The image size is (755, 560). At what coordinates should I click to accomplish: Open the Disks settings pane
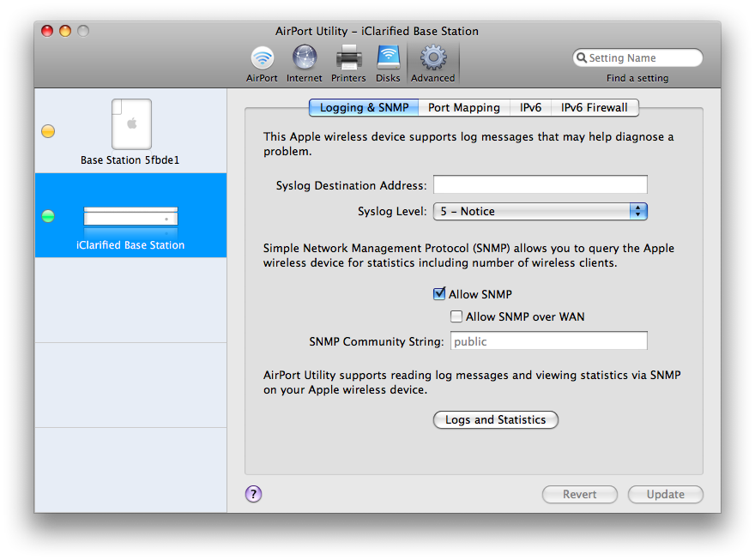(388, 63)
